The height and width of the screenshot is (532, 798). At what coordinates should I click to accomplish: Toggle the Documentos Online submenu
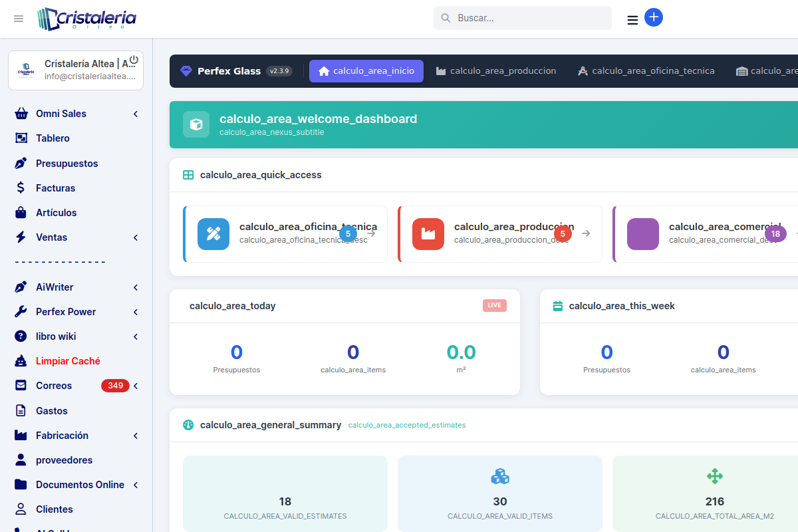136,485
